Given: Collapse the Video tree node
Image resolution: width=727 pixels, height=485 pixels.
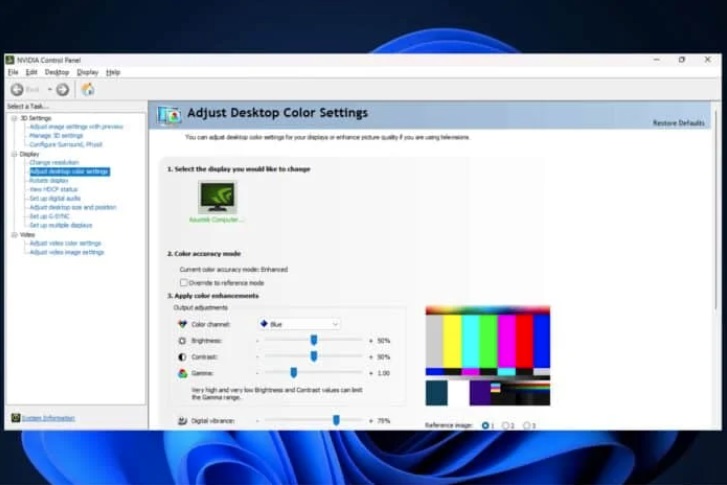Looking at the screenshot, I should [x=14, y=235].
